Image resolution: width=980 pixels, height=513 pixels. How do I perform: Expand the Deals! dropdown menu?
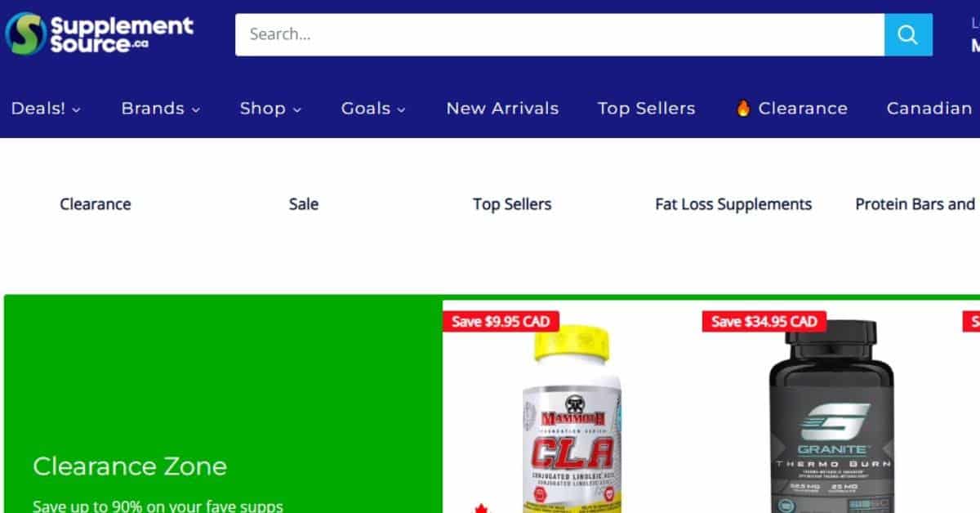(x=46, y=108)
